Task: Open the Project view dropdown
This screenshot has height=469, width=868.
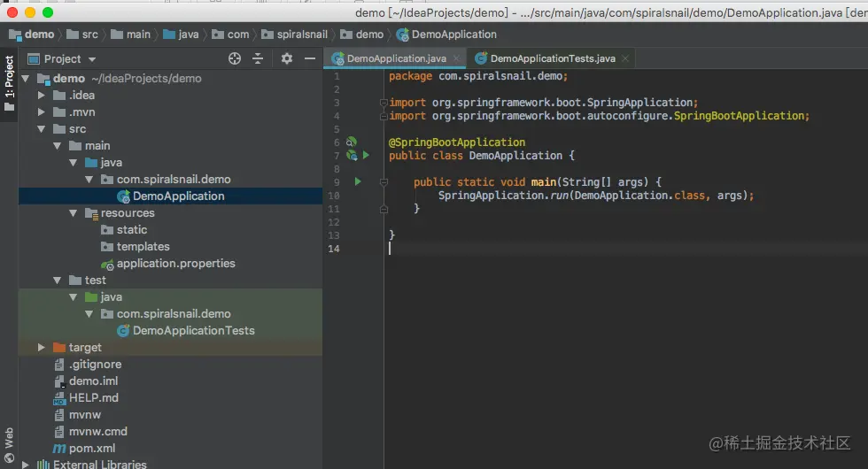Action: (92, 59)
